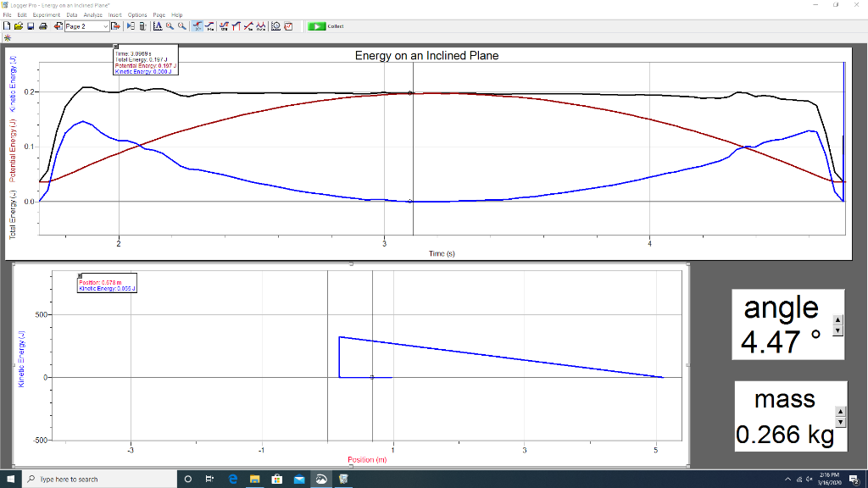Open the Analyze menu
Viewport: 868px width, 488px height.
(x=92, y=14)
